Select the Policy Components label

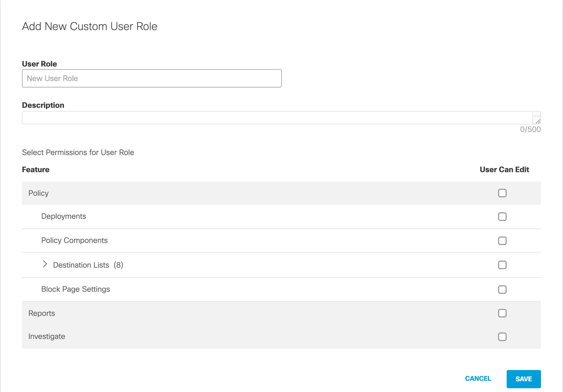(74, 241)
